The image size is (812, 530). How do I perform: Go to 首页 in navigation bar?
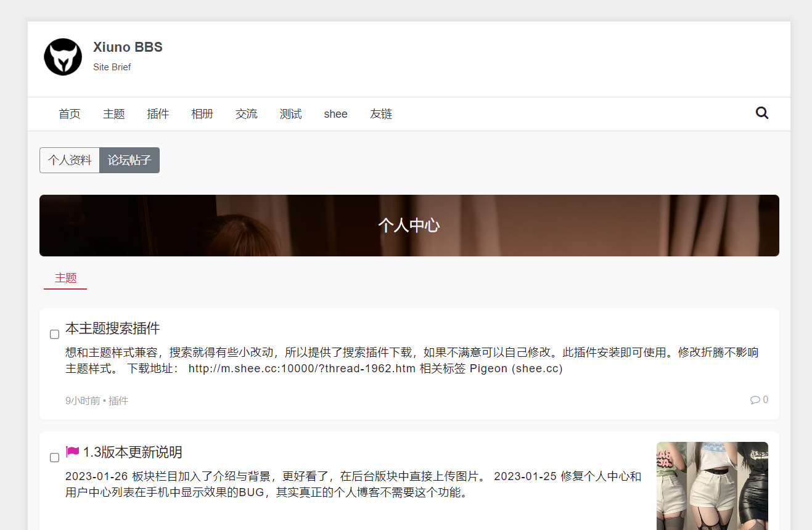70,114
